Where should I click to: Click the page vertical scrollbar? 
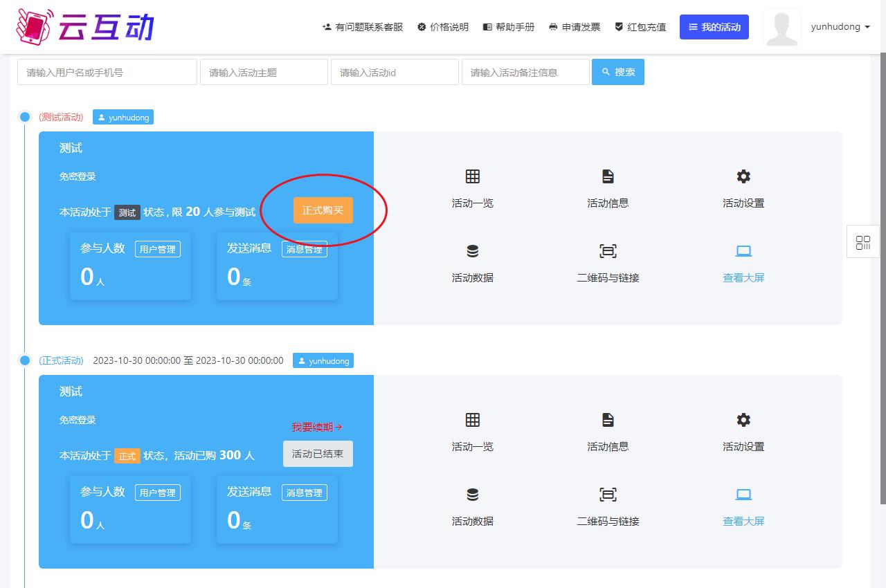pyautogui.click(x=882, y=277)
